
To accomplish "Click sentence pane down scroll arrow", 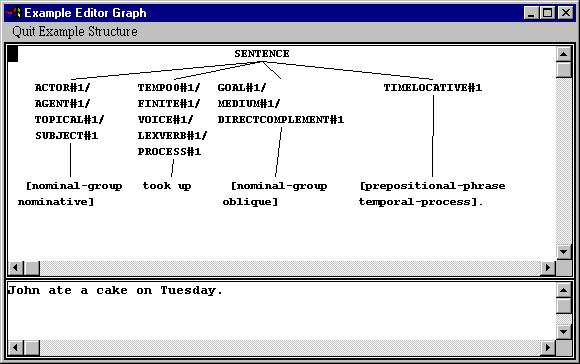I will coord(563,332).
